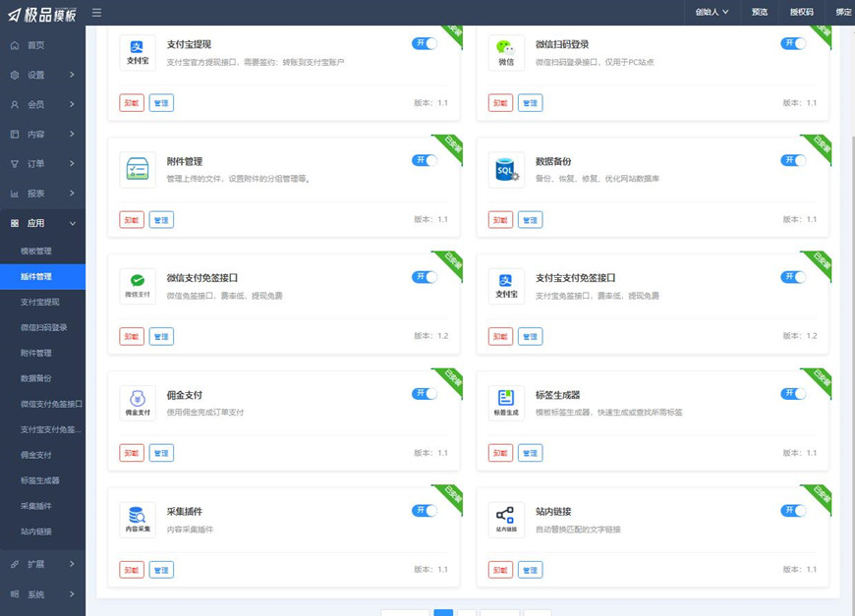
Task: Expand the 内容 sidebar menu arrow
Action: [72, 134]
